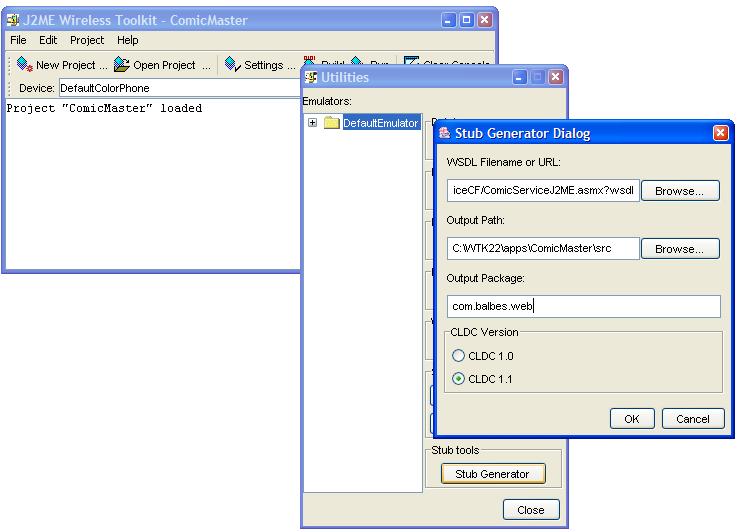Close the Stub Generator Dialog
Viewport: 739px width, 532px height.
click(x=720, y=133)
